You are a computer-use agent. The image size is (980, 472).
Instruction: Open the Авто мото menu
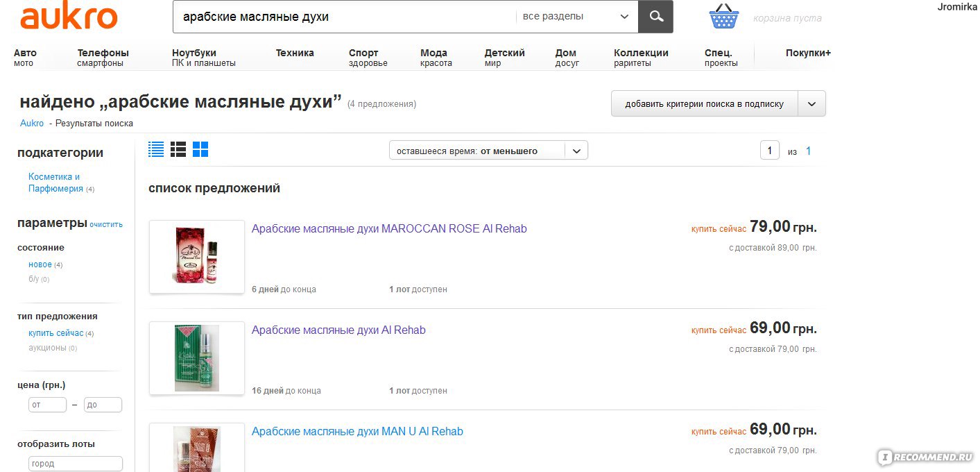point(25,58)
